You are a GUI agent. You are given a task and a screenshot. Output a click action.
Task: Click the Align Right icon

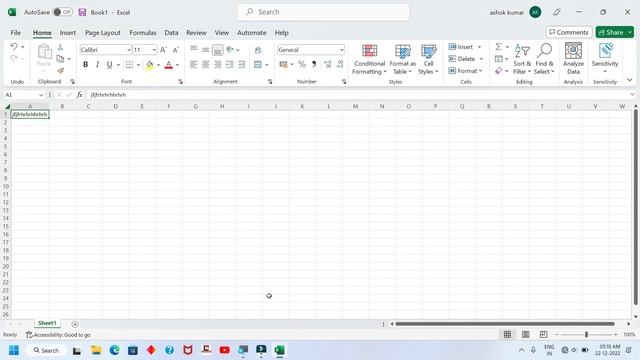[x=218, y=64]
